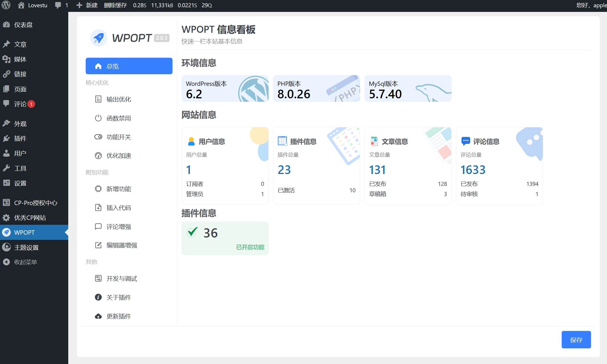Click the WPOPT rocket logo
The width and height of the screenshot is (607, 364).
99,38
